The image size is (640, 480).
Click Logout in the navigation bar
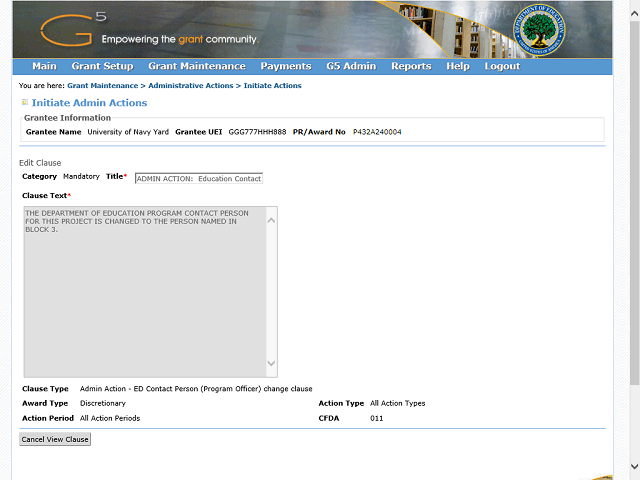pos(502,66)
